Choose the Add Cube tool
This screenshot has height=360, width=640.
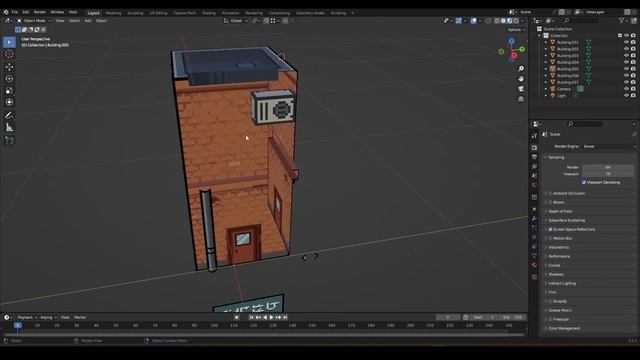pos(9,140)
